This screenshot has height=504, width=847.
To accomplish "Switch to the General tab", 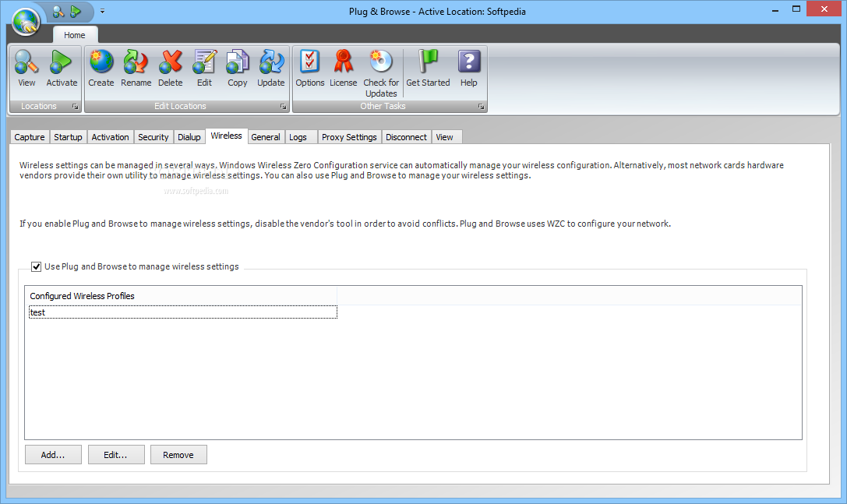I will click(266, 137).
